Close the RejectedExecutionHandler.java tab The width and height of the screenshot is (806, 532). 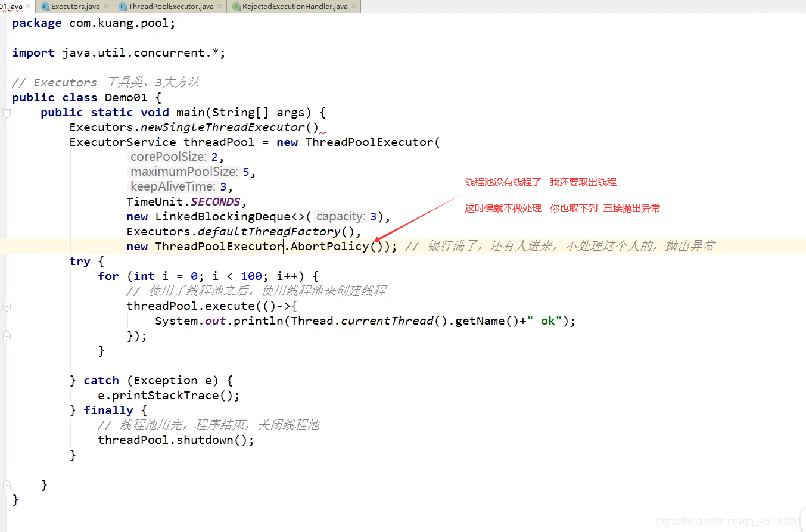tap(354, 7)
